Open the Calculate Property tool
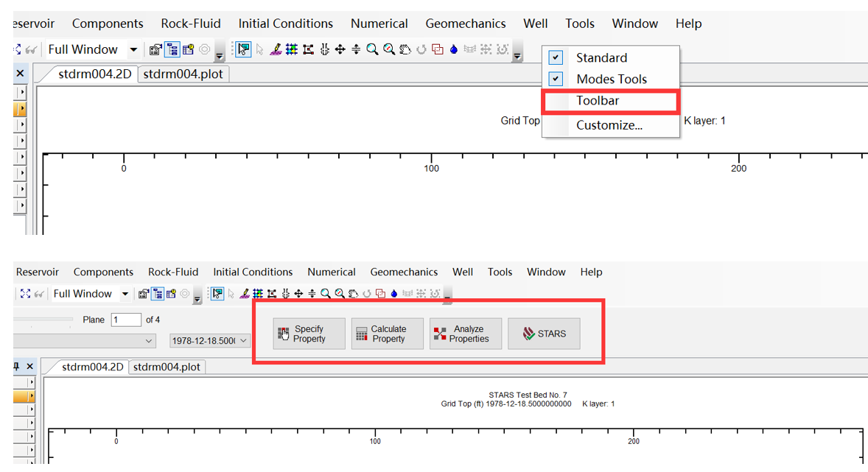The height and width of the screenshot is (472, 868). tap(388, 334)
